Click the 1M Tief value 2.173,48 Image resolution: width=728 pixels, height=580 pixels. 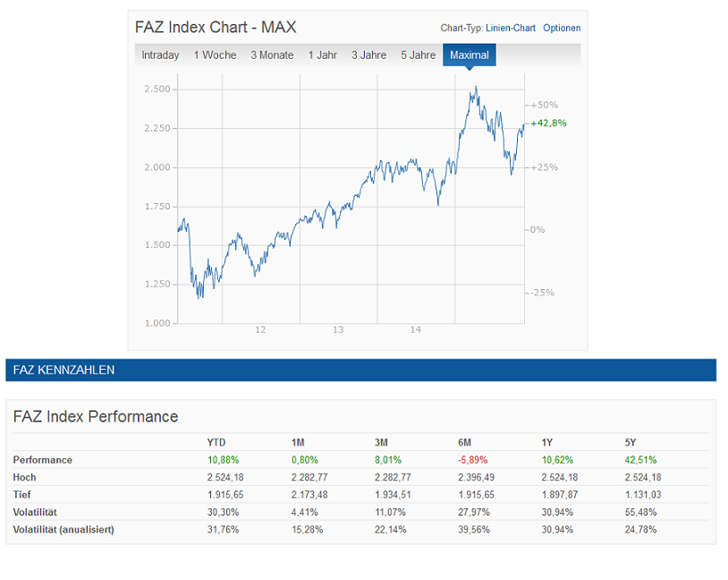[x=309, y=494]
